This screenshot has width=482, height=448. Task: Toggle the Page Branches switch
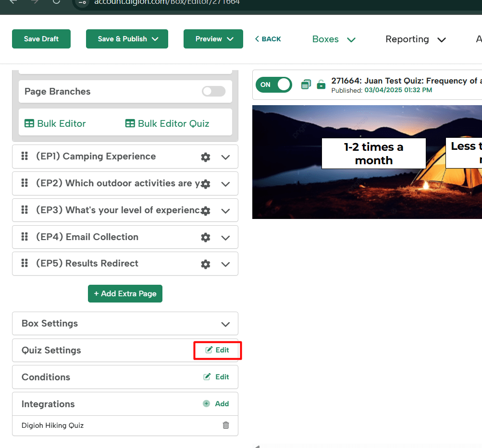point(214,91)
